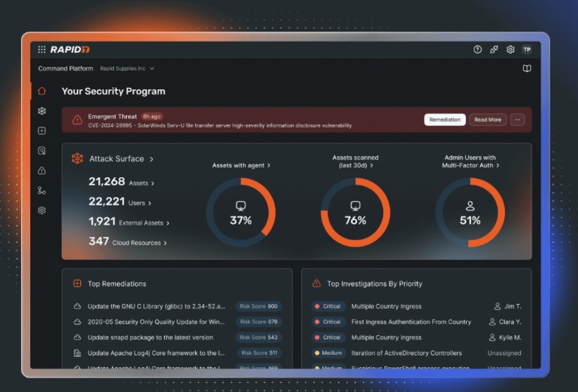This screenshot has height=392, width=578.
Task: Select the workflow automation sidebar icon
Action: click(42, 191)
